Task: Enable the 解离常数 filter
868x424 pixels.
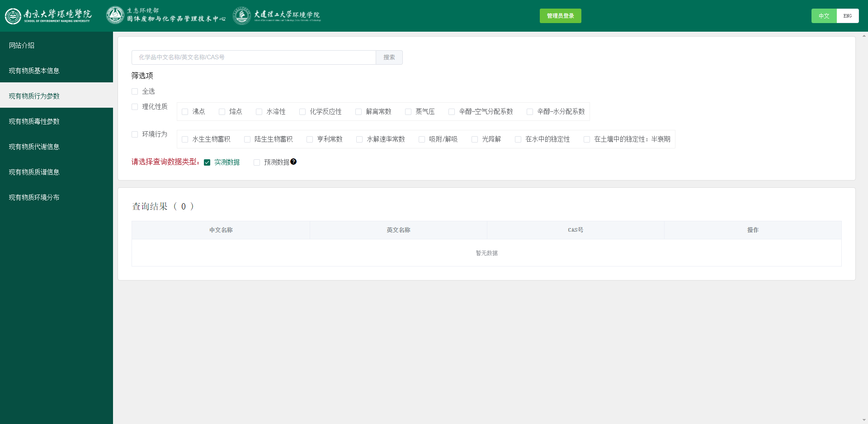Action: coord(359,112)
